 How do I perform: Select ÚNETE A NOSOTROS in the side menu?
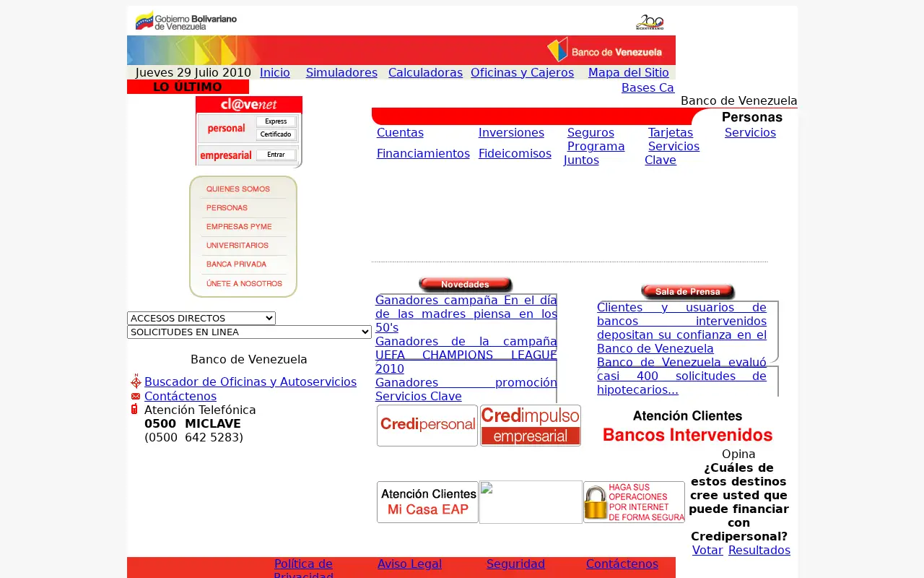point(244,284)
